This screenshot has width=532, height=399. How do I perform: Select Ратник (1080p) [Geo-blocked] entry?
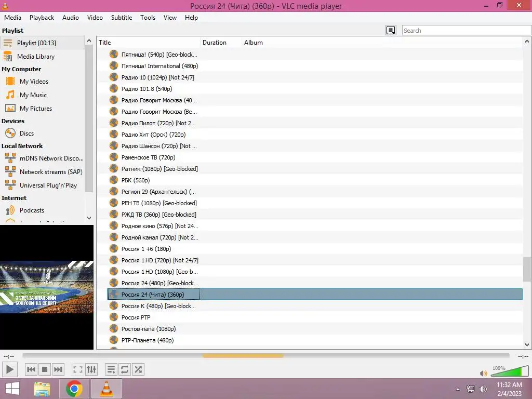coord(159,169)
